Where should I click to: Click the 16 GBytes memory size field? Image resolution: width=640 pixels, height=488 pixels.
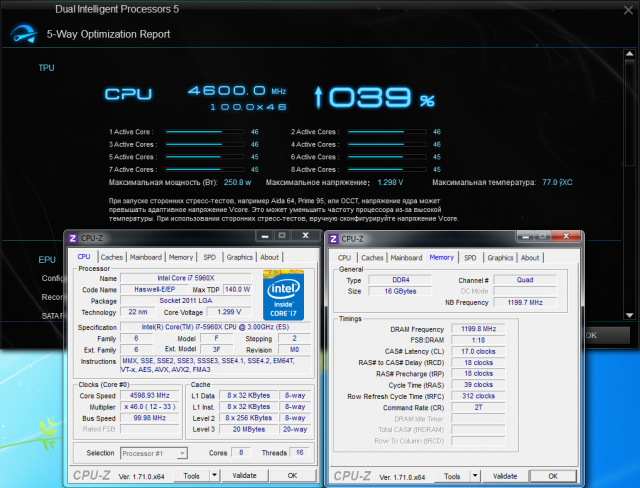click(400, 291)
